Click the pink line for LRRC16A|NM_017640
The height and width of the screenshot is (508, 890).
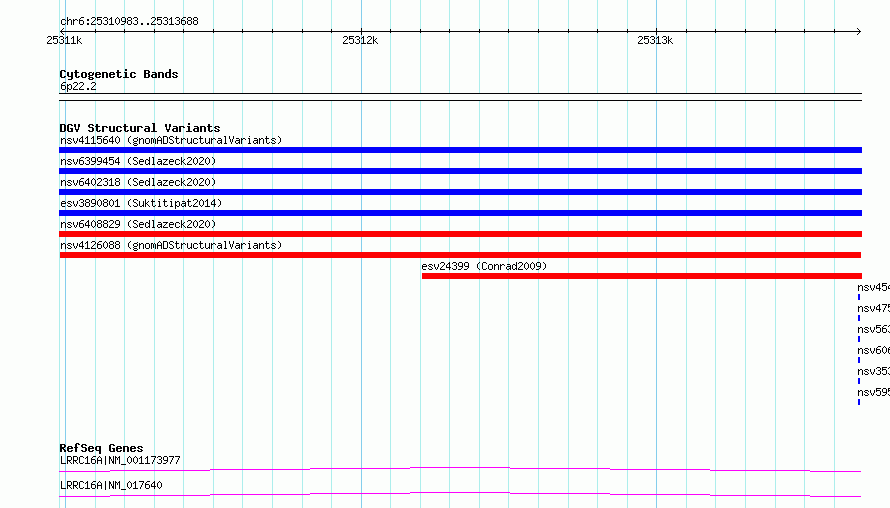click(460, 494)
